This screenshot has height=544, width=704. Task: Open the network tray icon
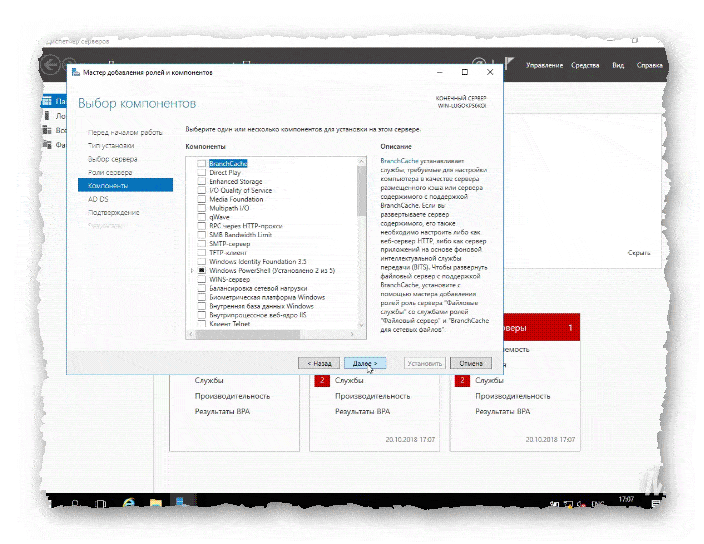point(568,504)
